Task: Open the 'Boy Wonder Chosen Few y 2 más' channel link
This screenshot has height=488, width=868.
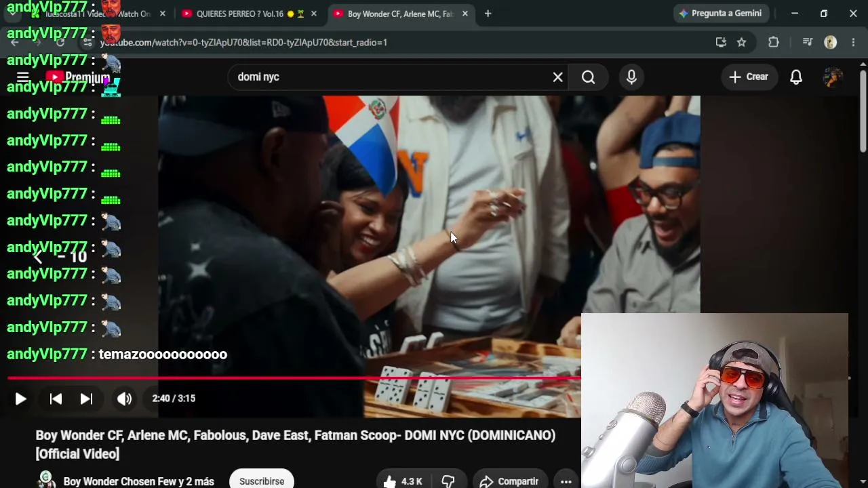Action: [138, 481]
